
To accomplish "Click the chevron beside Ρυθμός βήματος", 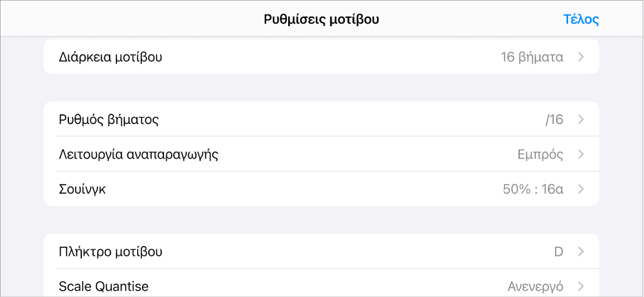I will [581, 120].
